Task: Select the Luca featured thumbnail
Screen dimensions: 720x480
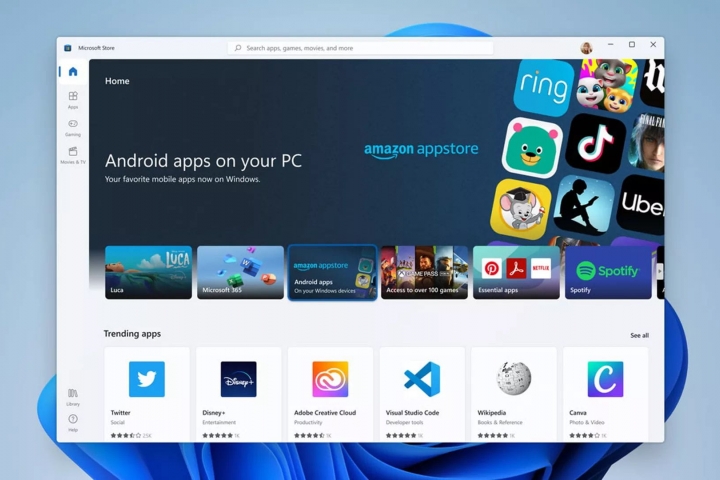Action: click(148, 272)
